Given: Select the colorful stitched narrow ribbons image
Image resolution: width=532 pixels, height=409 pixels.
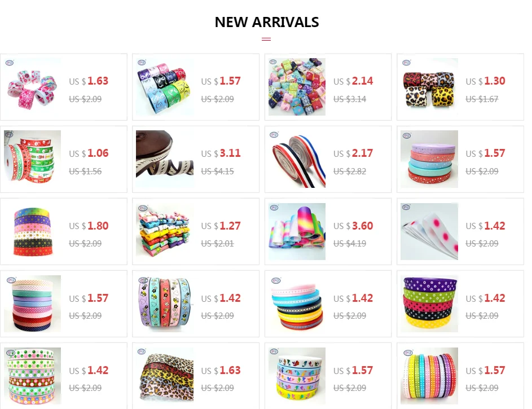Looking at the screenshot, I should (x=429, y=376).
